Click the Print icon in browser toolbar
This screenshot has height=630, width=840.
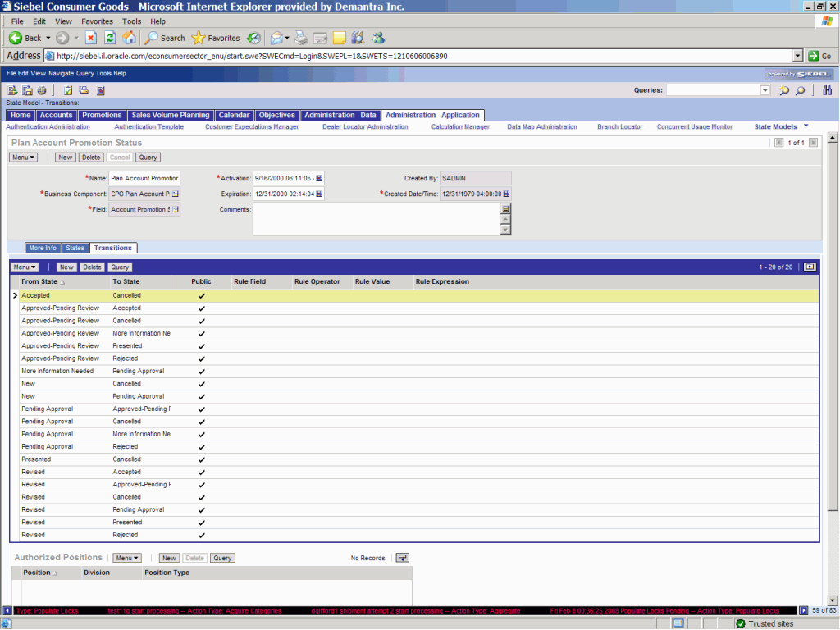click(x=301, y=38)
